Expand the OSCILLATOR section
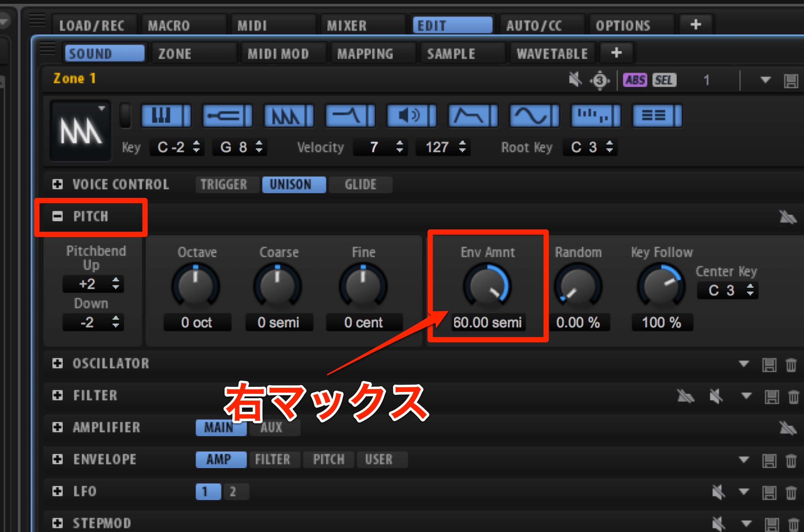The height and width of the screenshot is (532, 804). point(57,364)
